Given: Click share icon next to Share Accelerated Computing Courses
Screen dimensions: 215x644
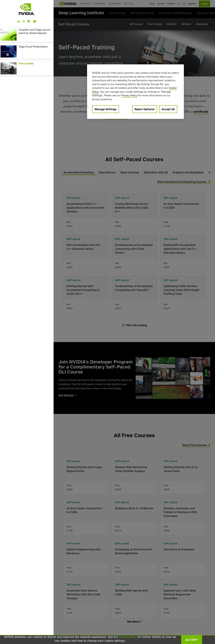Looking at the screenshot, I should (x=209, y=182).
